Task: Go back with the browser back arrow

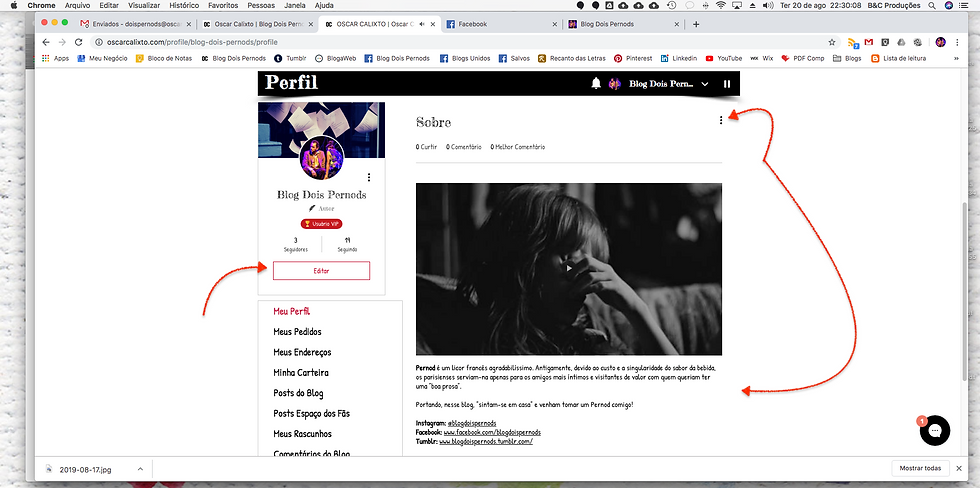Action: [46, 42]
